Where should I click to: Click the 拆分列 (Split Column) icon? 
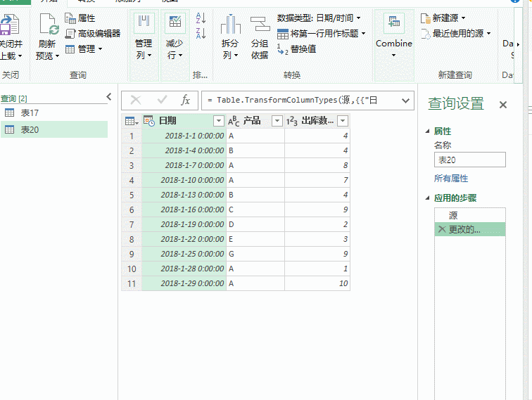coord(230,24)
